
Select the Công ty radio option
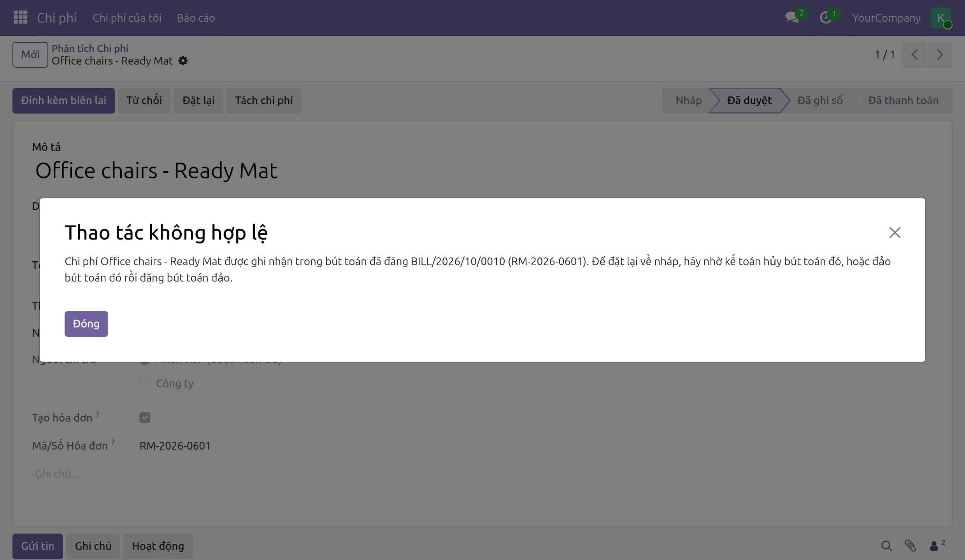[x=145, y=383]
